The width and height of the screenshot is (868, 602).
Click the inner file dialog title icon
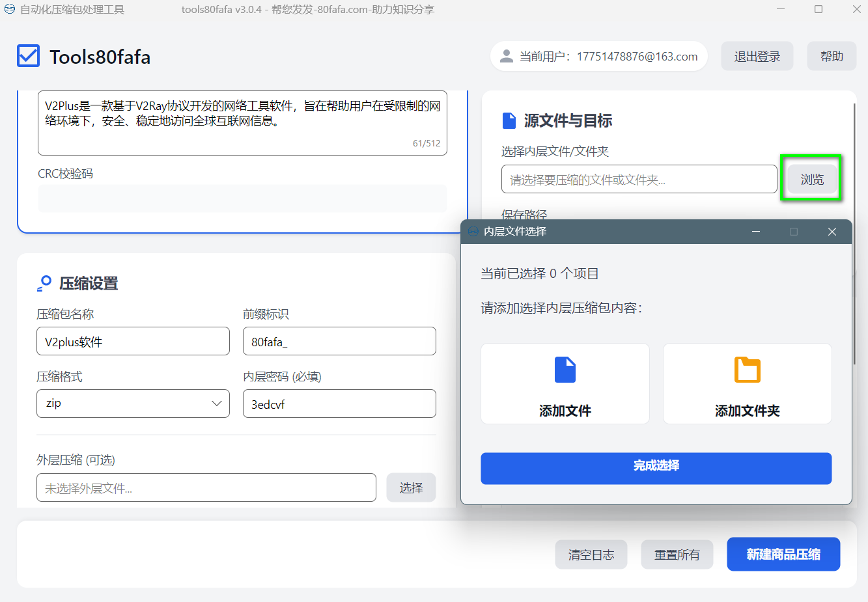coord(473,232)
